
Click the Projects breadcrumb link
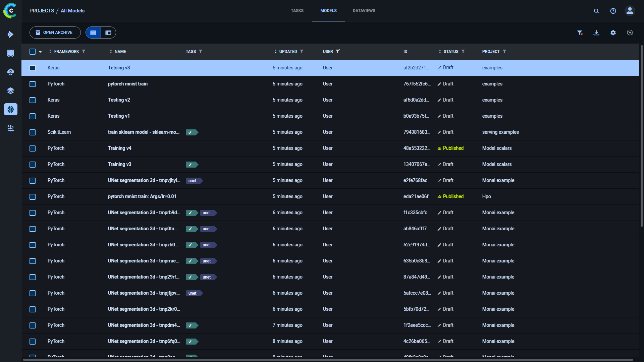pyautogui.click(x=42, y=11)
